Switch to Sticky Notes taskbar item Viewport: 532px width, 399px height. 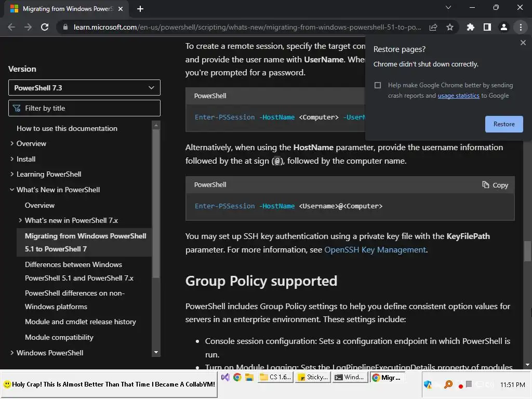click(x=312, y=377)
